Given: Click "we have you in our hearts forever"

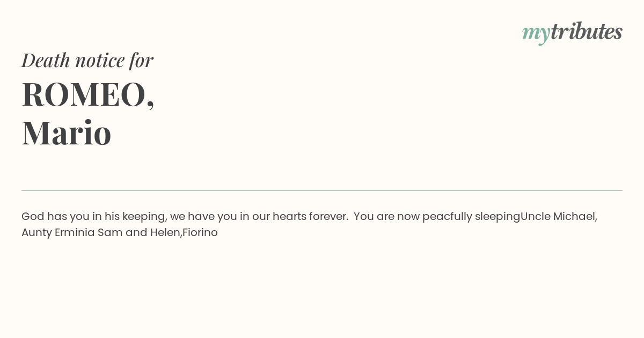Looking at the screenshot, I should click(x=259, y=217).
